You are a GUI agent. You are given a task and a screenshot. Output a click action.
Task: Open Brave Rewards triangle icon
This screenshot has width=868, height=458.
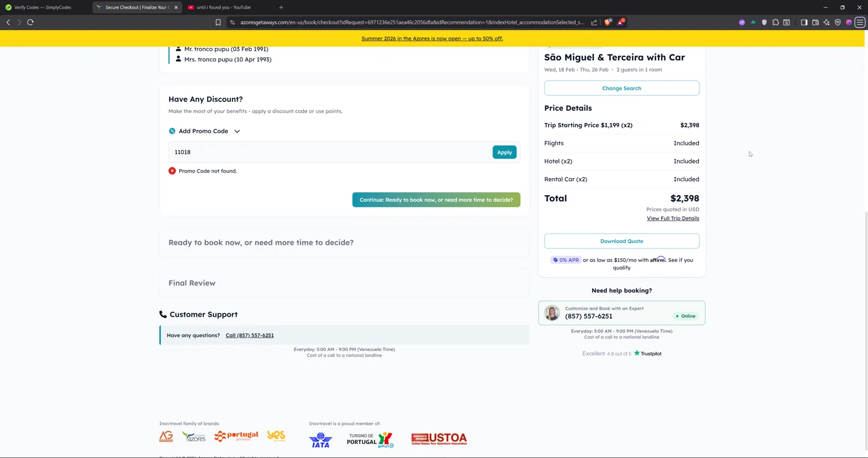620,22
